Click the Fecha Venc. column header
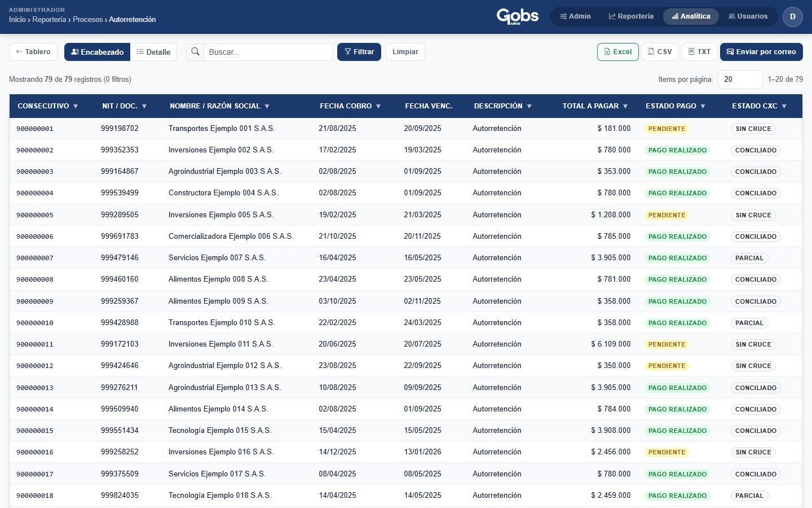Image resolution: width=812 pixels, height=508 pixels. pos(429,106)
